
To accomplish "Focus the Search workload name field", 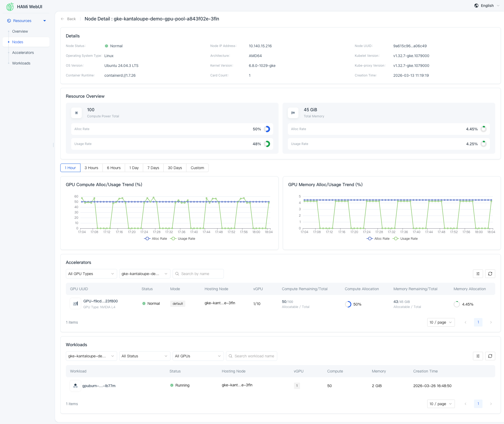I will click(x=254, y=356).
